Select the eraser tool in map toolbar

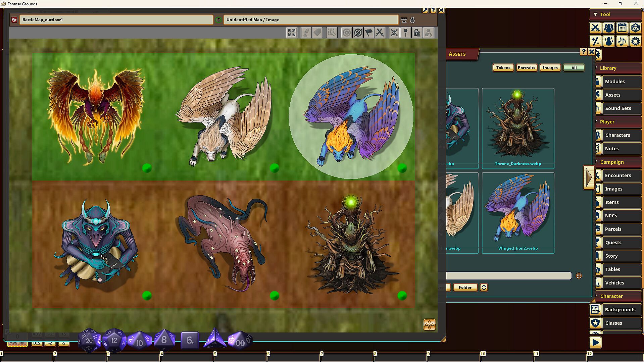coord(317,33)
